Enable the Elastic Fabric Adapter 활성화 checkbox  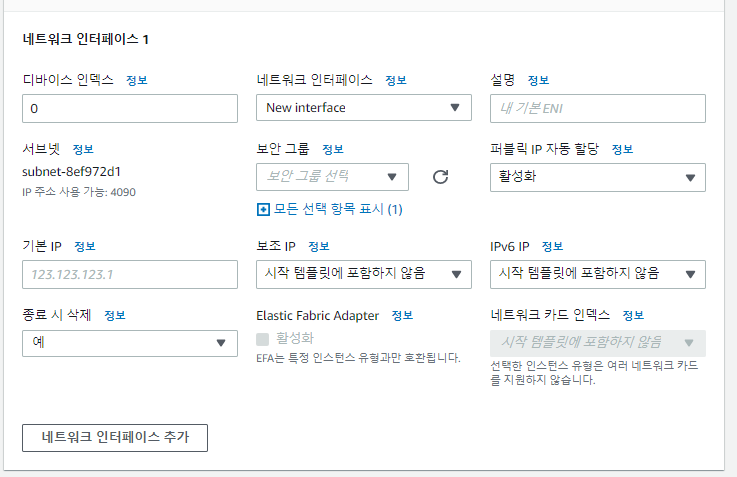pyautogui.click(x=262, y=339)
